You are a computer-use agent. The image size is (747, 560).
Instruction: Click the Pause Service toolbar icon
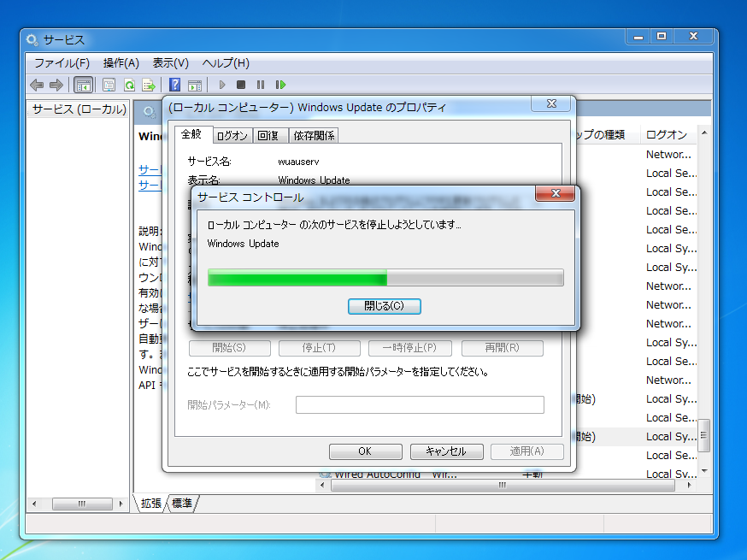(260, 85)
